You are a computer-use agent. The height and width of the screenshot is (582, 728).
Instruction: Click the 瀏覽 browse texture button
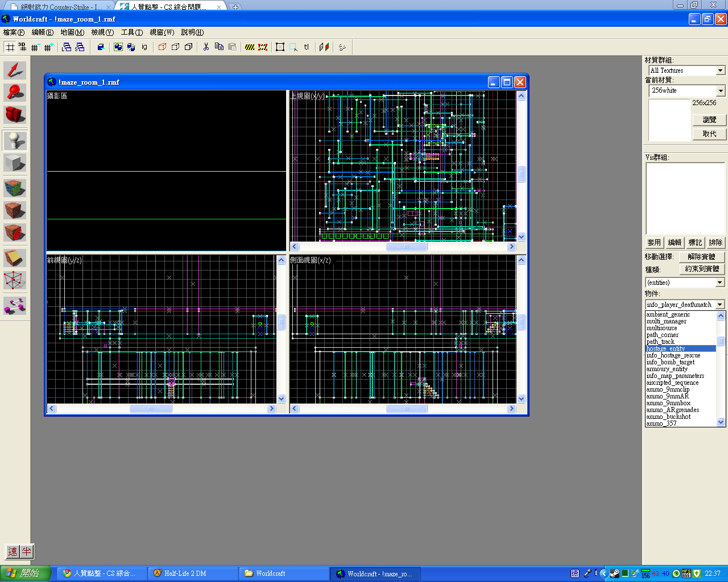coord(709,120)
